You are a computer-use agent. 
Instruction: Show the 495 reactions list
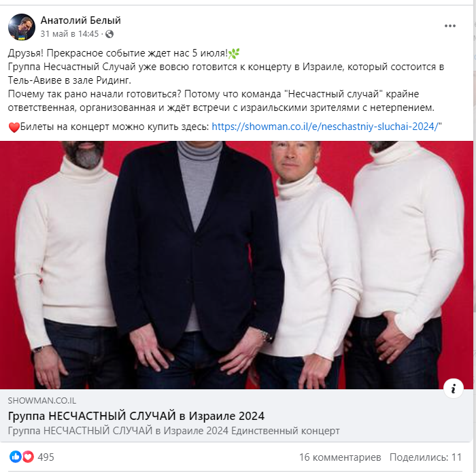(x=46, y=457)
